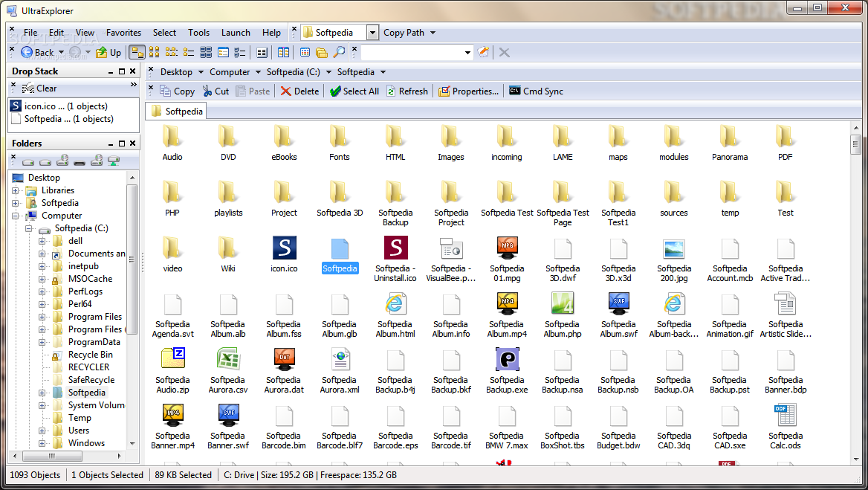Switch to the four-squares medium icons view
Image resolution: width=868 pixels, height=490 pixels.
click(x=155, y=52)
